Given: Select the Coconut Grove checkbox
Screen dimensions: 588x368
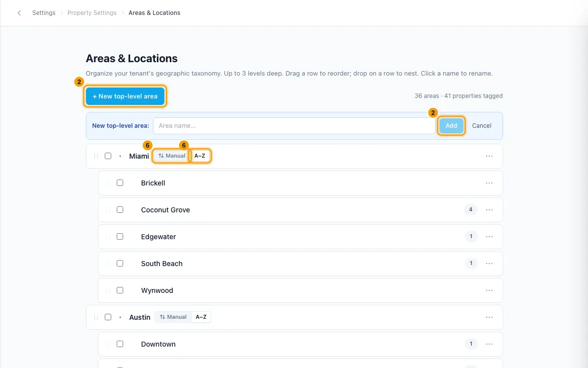Looking at the screenshot, I should coord(120,209).
